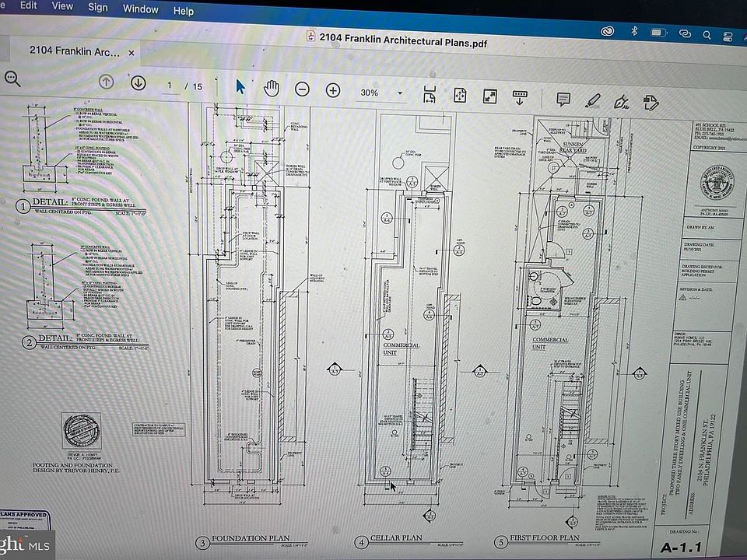Open the Help menu
Image resolution: width=747 pixels, height=560 pixels.
184,10
